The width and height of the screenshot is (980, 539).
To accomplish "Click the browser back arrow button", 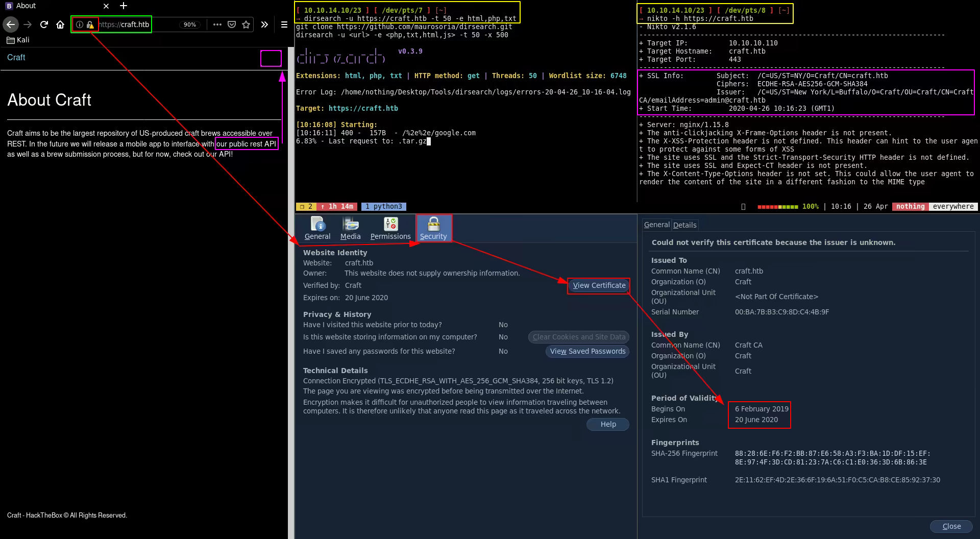I will click(x=11, y=24).
